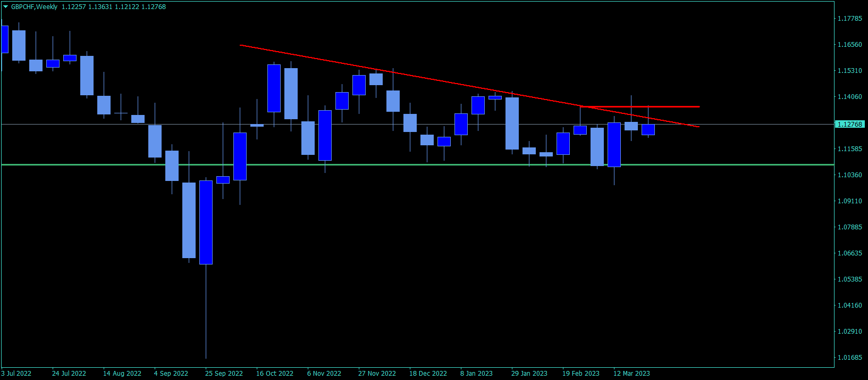Open the chart menu triangle beside GBPCHF
The height and width of the screenshot is (380, 868).
tap(5, 7)
